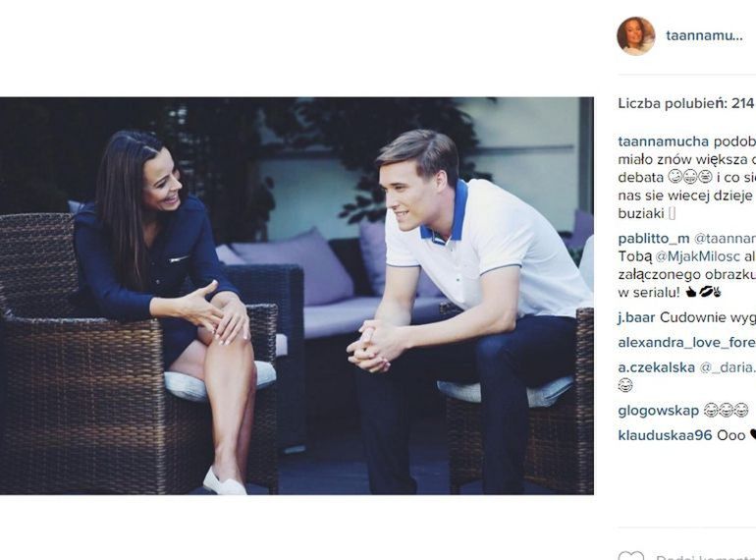Click the emojis after glogowskap comment
Screen dimensions: 756x560
point(726,411)
